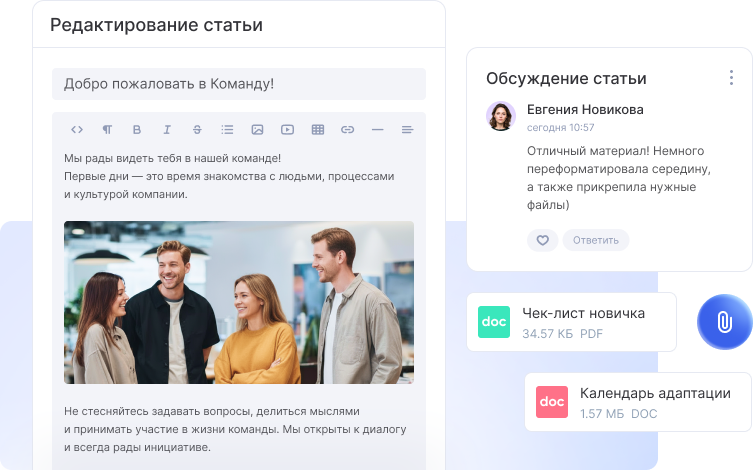The height and width of the screenshot is (470, 753).
Task: Apply strikethrough formatting
Action: click(x=197, y=130)
